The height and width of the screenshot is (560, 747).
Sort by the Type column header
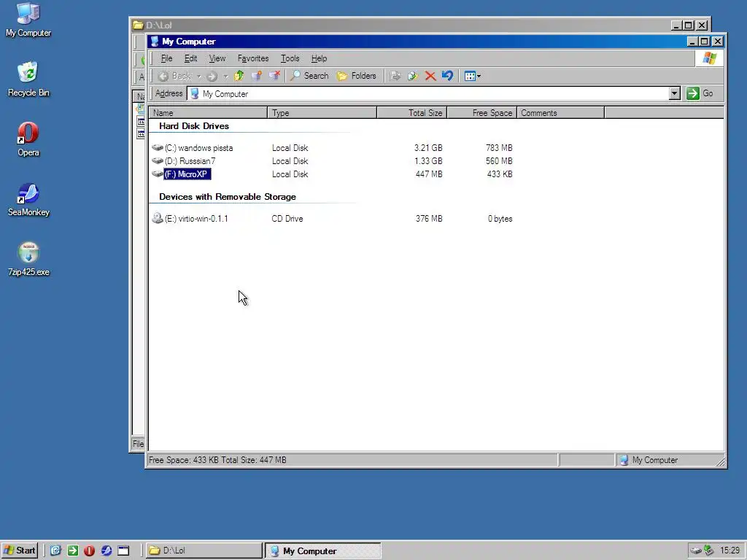(322, 113)
